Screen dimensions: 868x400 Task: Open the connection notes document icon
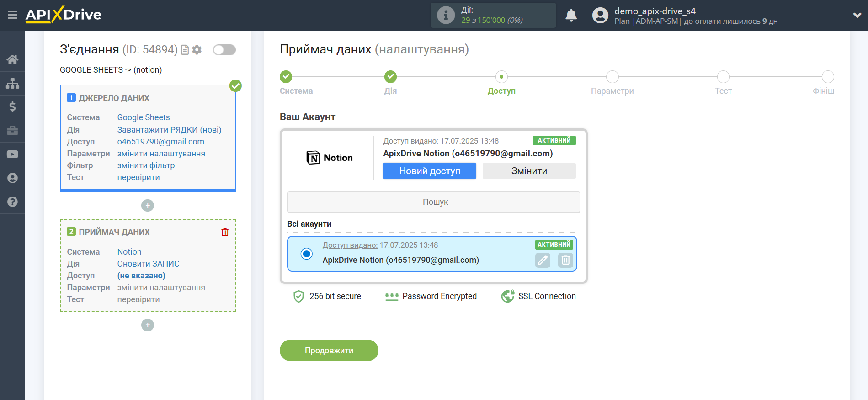pos(185,50)
